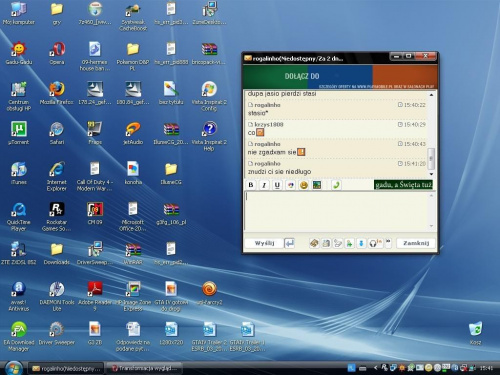This screenshot has width=500, height=375.
Task: Click the orange emoticon after 'co' message
Action: tap(260, 133)
